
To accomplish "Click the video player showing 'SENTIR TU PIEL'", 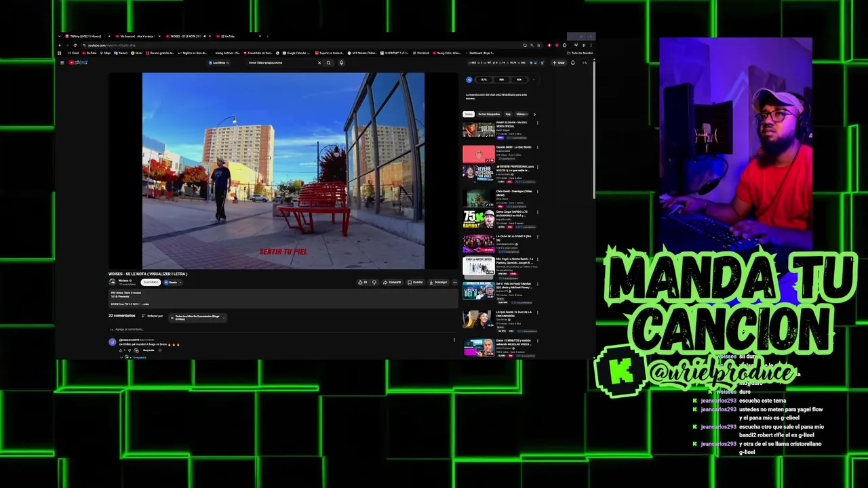I will (283, 171).
